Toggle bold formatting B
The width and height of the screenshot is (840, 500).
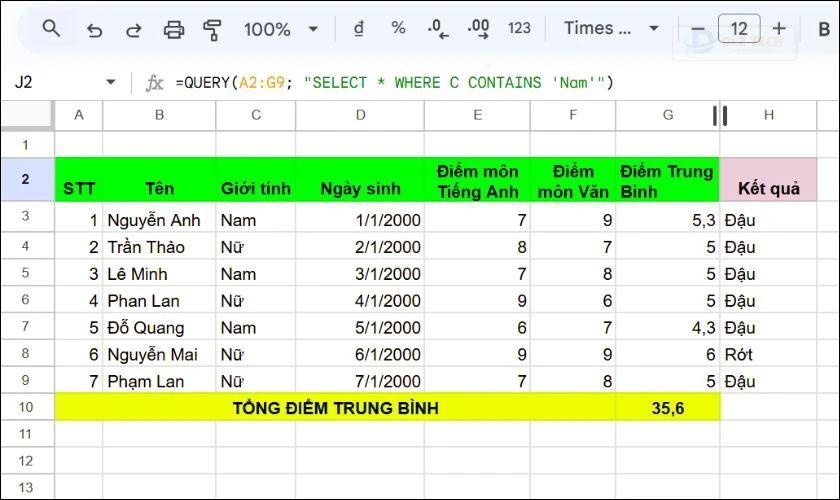click(x=824, y=29)
